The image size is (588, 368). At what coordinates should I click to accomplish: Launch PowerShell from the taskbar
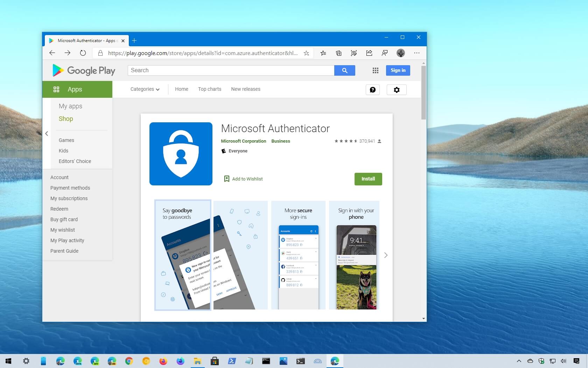click(232, 361)
